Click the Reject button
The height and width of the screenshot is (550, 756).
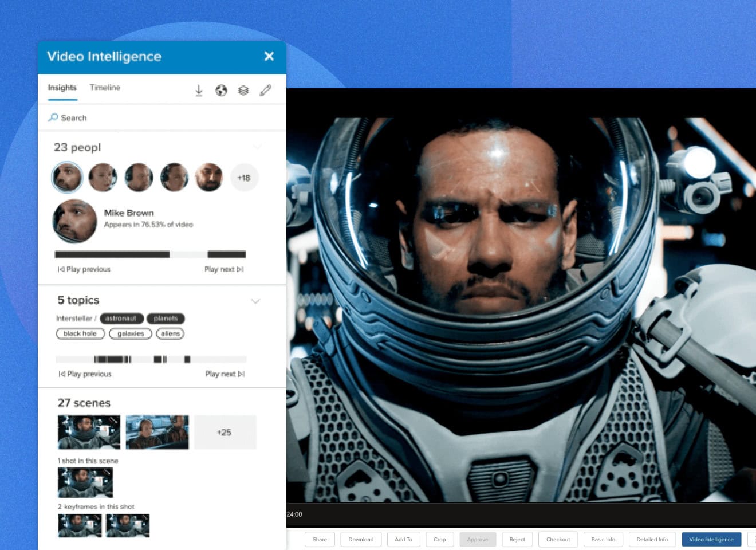(517, 539)
